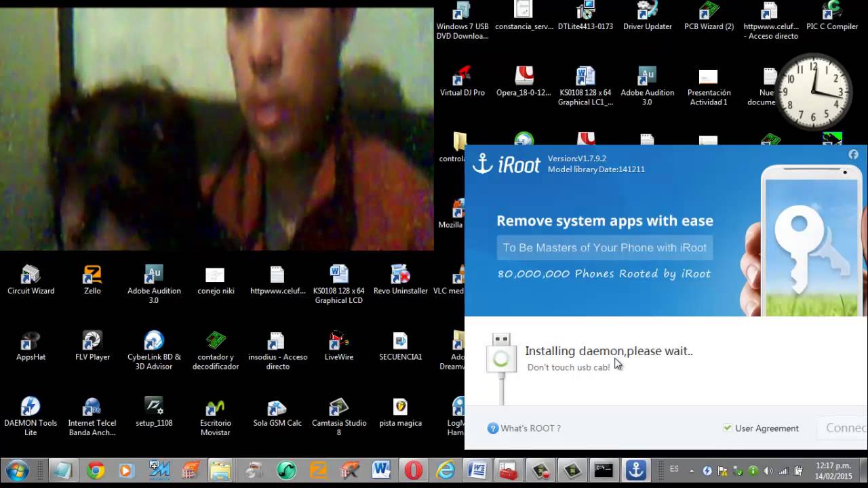Click the iRoot anchor logo

[482, 163]
